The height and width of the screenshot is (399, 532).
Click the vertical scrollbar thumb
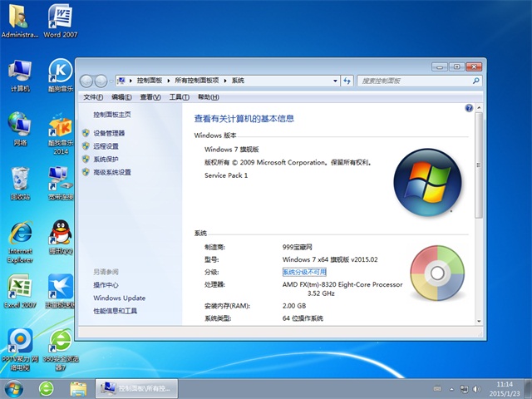coord(479,165)
